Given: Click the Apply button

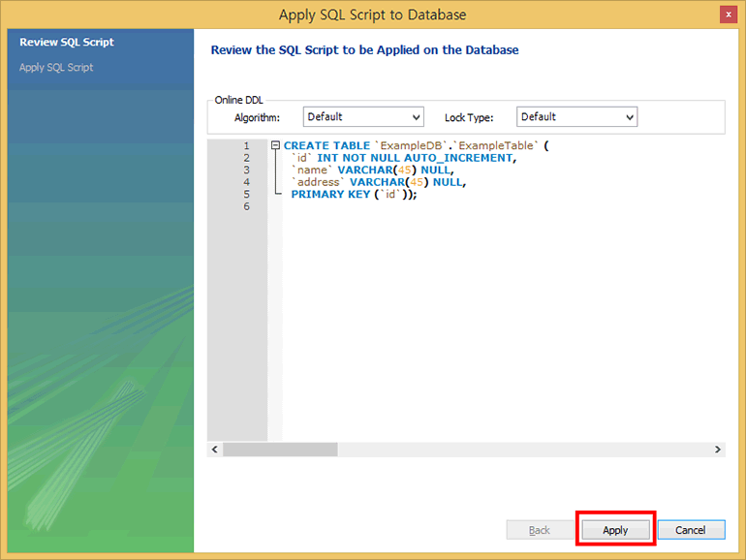Looking at the screenshot, I should (x=615, y=530).
